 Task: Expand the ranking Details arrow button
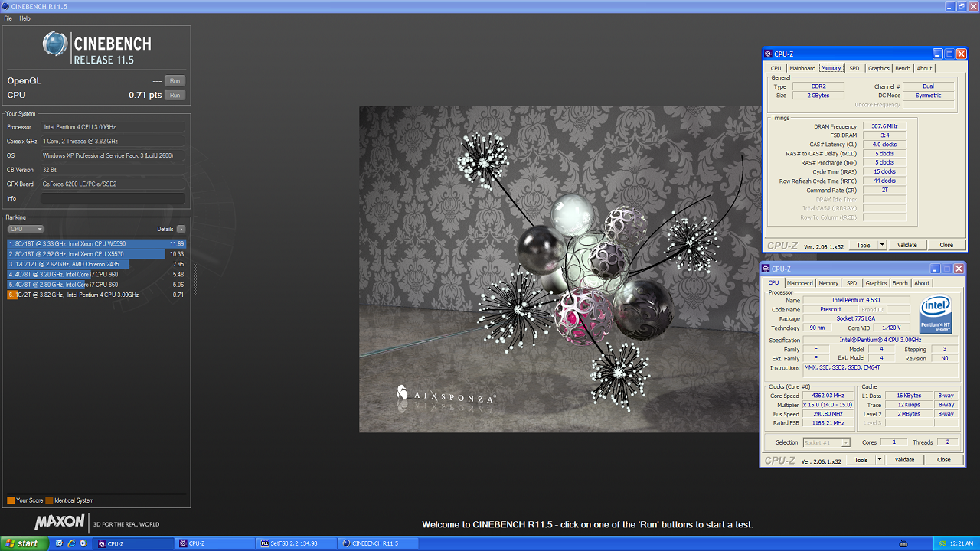pyautogui.click(x=181, y=229)
